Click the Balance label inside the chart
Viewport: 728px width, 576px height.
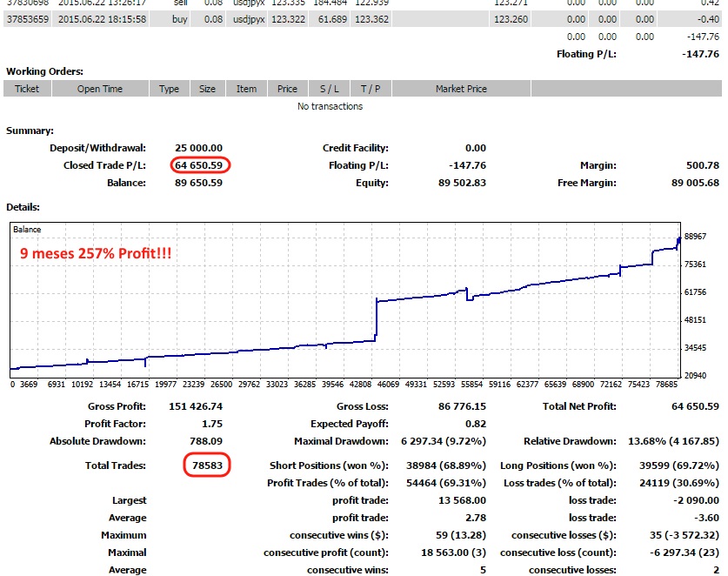(x=28, y=229)
